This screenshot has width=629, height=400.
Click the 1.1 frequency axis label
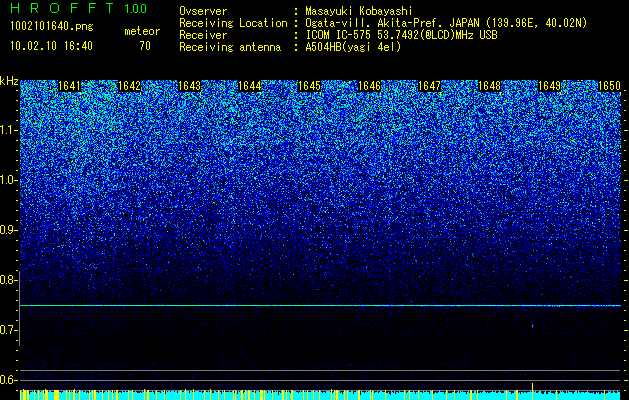7,130
